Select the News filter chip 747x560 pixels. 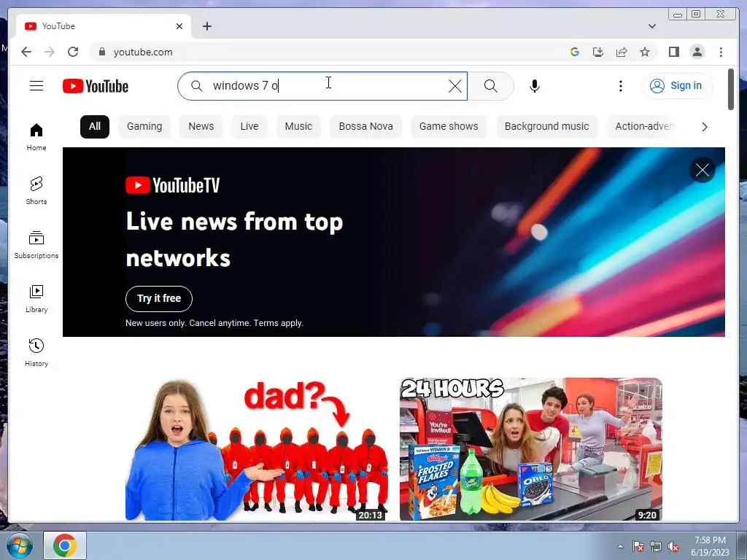[201, 127]
